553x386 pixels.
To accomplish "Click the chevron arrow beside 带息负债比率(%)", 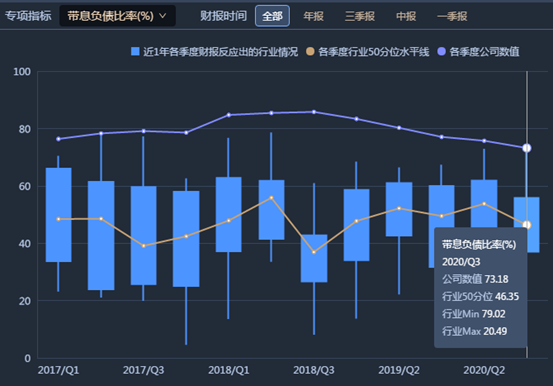I will [x=163, y=16].
